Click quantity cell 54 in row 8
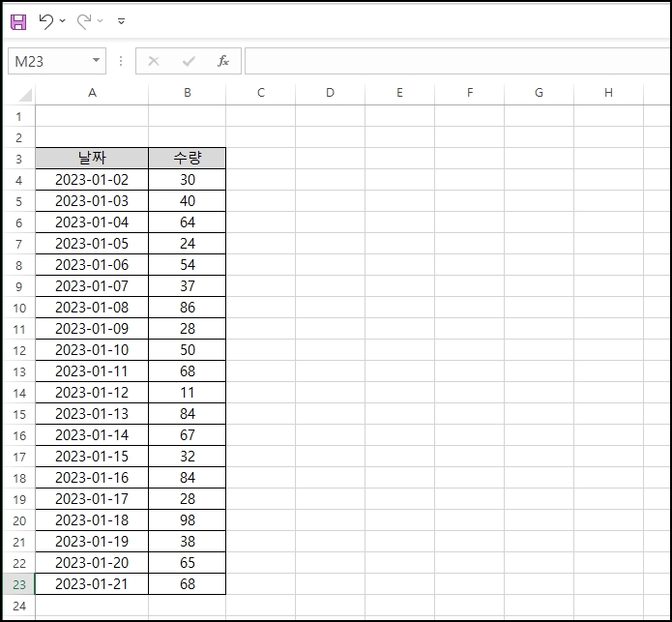The width and height of the screenshot is (672, 622). pos(188,265)
